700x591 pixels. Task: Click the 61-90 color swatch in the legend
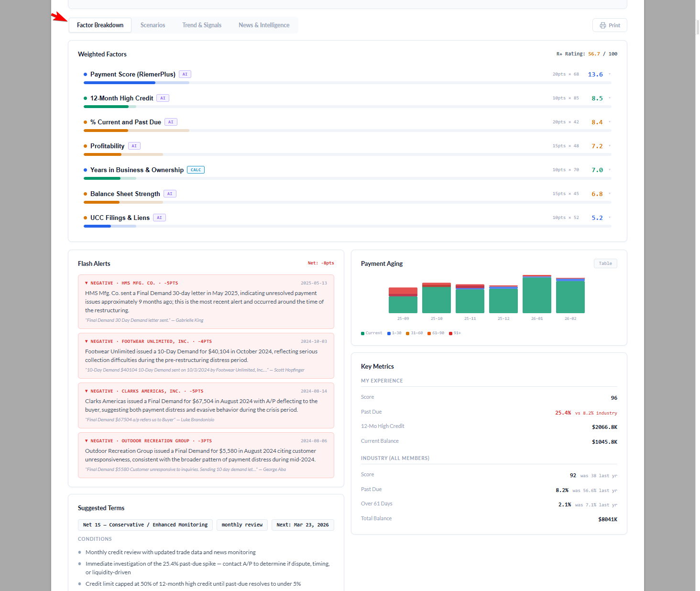[429, 333]
